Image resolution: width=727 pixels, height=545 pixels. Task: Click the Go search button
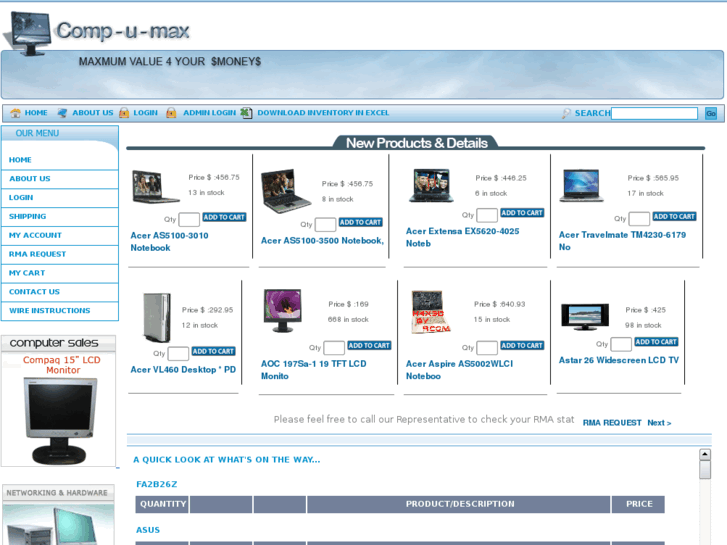tap(711, 113)
